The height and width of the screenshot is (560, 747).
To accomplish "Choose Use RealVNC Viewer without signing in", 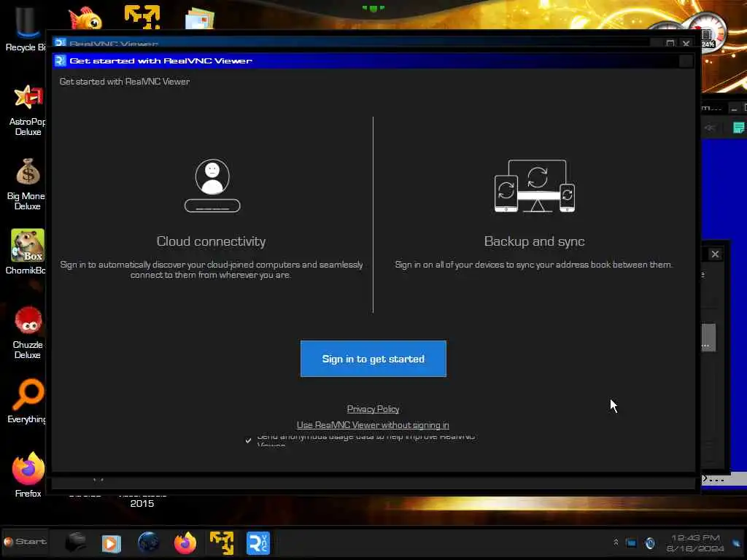I will pyautogui.click(x=373, y=425).
